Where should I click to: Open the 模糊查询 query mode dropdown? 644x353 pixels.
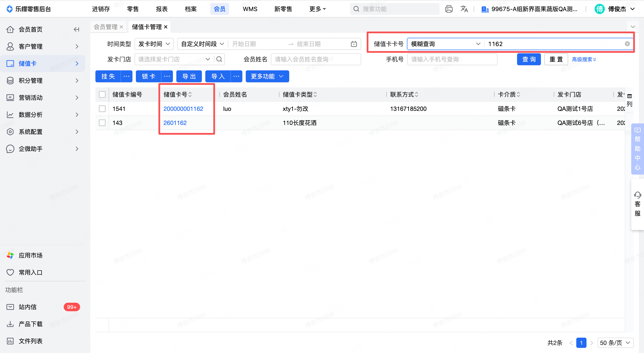click(446, 44)
